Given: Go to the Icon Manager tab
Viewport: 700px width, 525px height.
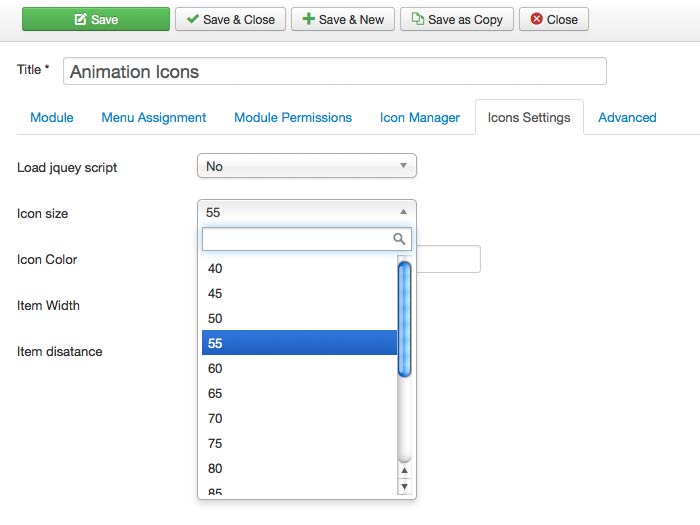Looking at the screenshot, I should [x=420, y=117].
